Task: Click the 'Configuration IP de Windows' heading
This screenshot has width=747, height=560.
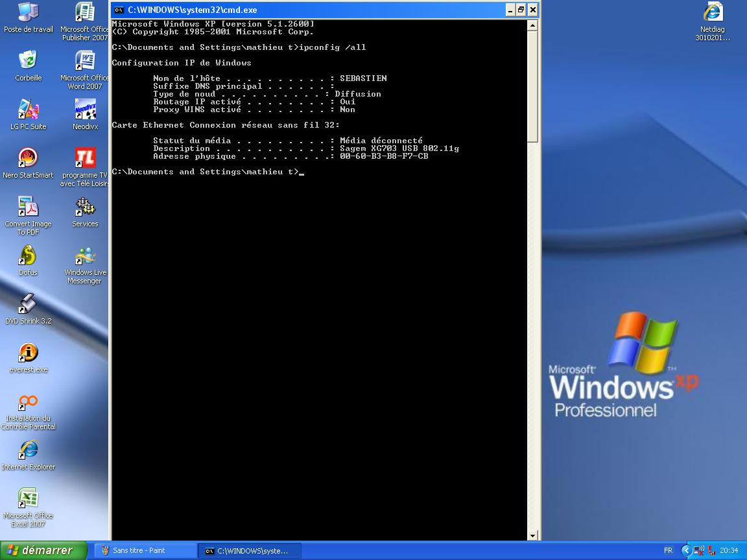Action: pyautogui.click(x=182, y=63)
